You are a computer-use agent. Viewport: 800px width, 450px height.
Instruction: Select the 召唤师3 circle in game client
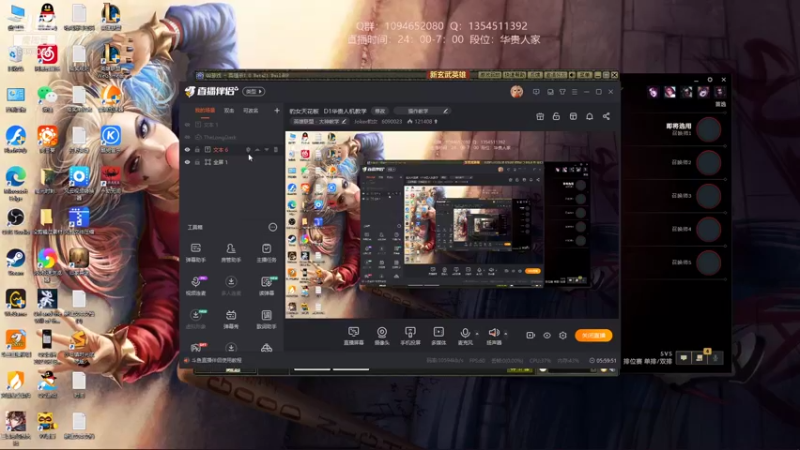point(709,196)
